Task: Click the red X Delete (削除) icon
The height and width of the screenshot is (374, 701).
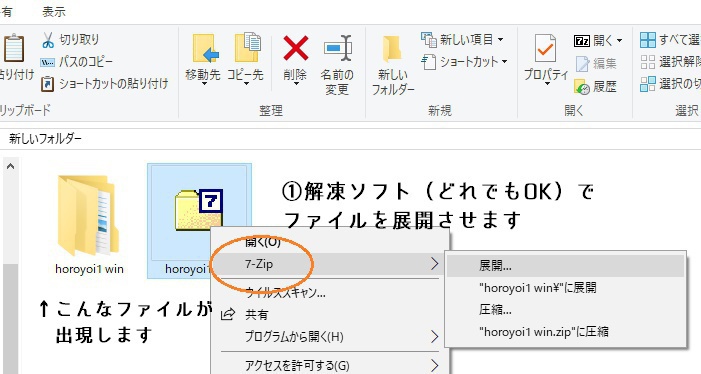Action: [x=296, y=48]
